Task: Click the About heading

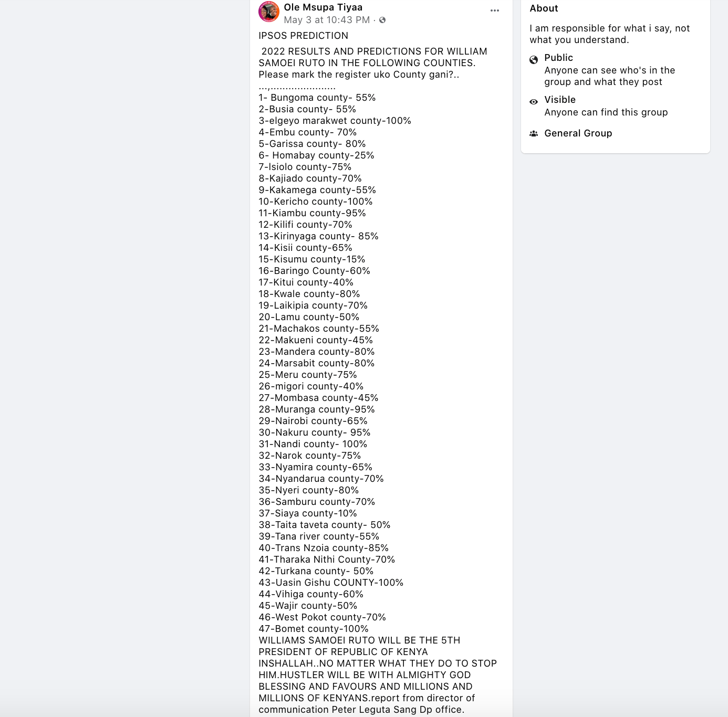Action: pos(544,8)
